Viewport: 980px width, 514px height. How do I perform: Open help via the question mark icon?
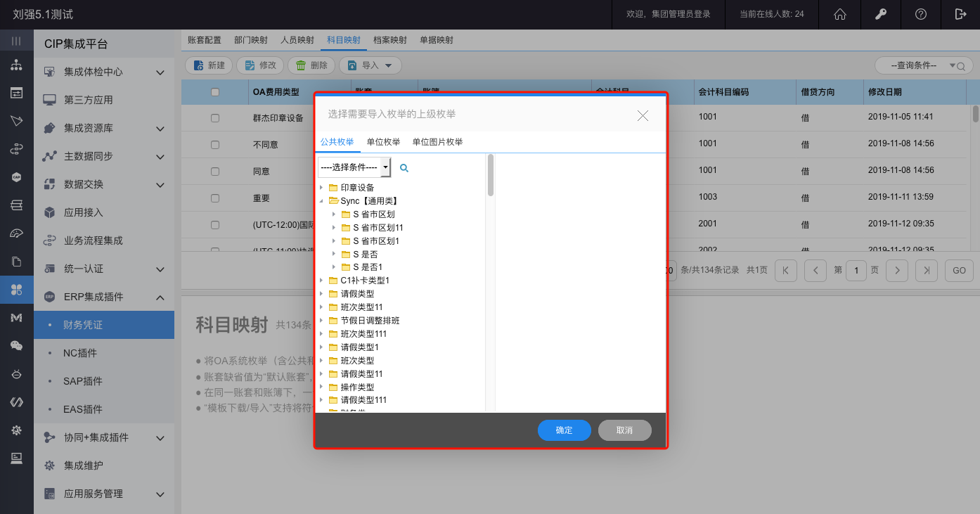920,14
